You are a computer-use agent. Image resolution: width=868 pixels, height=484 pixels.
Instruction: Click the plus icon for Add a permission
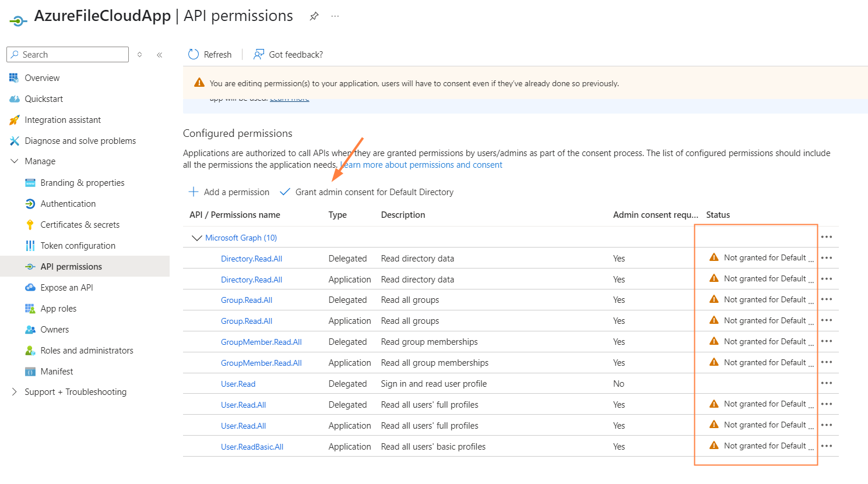click(194, 192)
